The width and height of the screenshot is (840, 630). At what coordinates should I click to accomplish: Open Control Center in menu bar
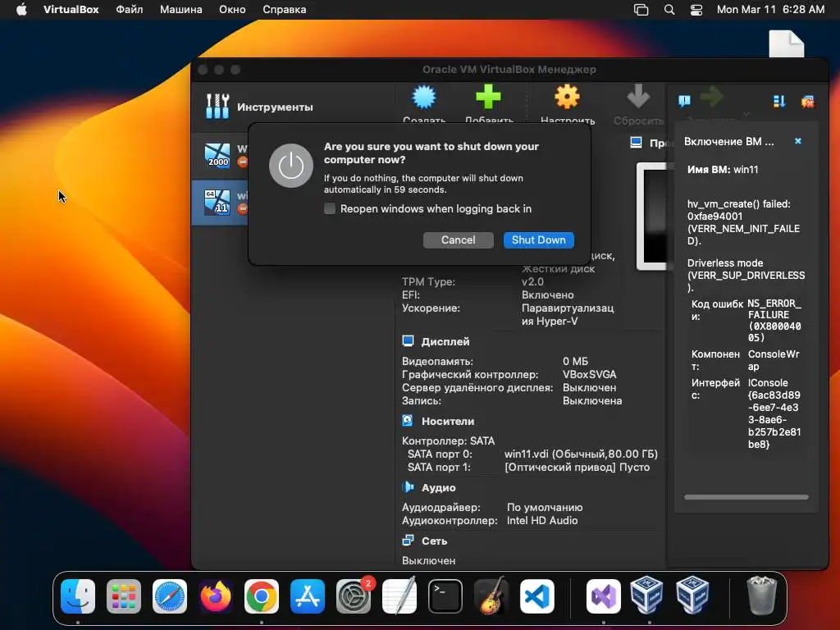click(x=696, y=10)
